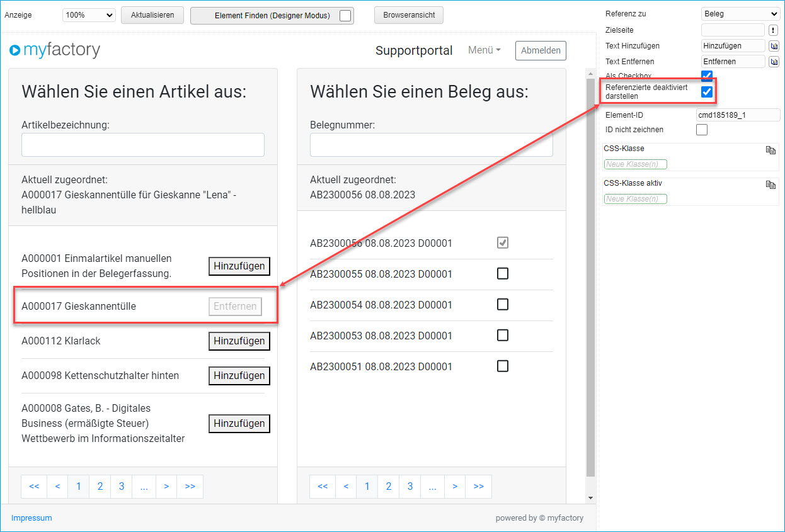
Task: Toggle the 'Als Checkbox' option
Action: pos(707,76)
